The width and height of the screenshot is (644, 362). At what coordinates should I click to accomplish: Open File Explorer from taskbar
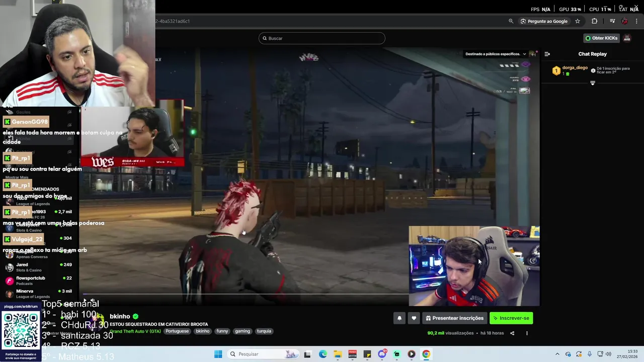(x=338, y=354)
